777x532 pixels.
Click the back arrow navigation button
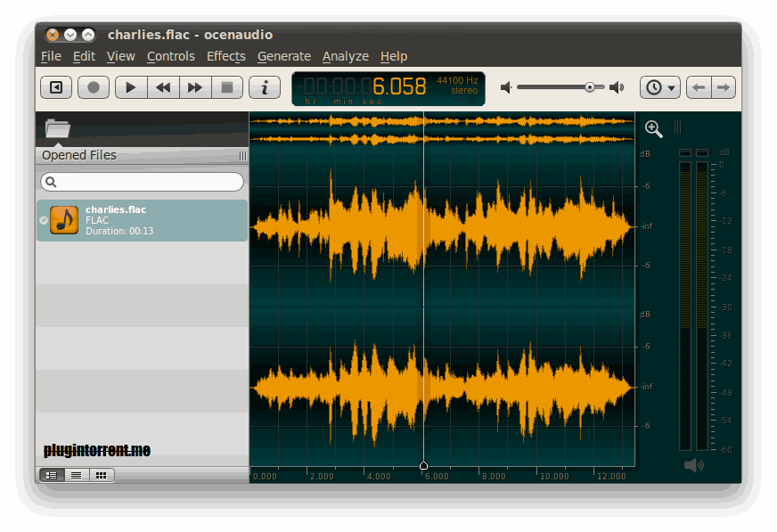click(x=699, y=87)
